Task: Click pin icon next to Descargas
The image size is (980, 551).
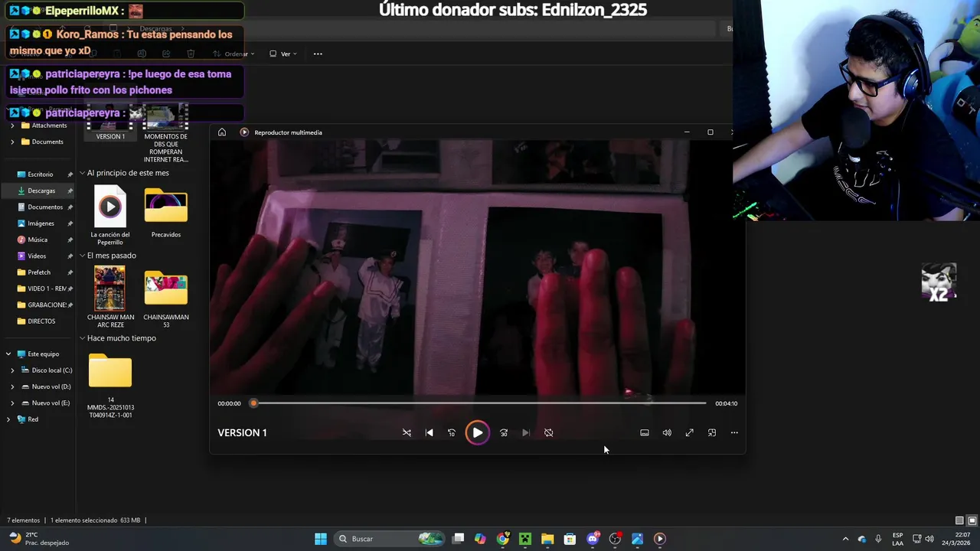Action: (x=70, y=191)
